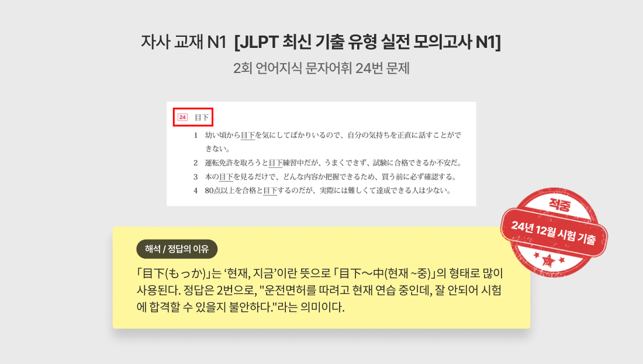This screenshot has height=364, width=643.
Task: Click the red highlight box around 目下
Action: (x=193, y=117)
